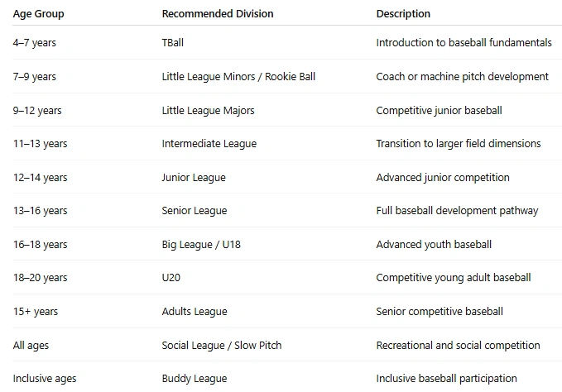The width and height of the screenshot is (562, 392).
Task: Click the Senior League division text
Action: click(195, 211)
